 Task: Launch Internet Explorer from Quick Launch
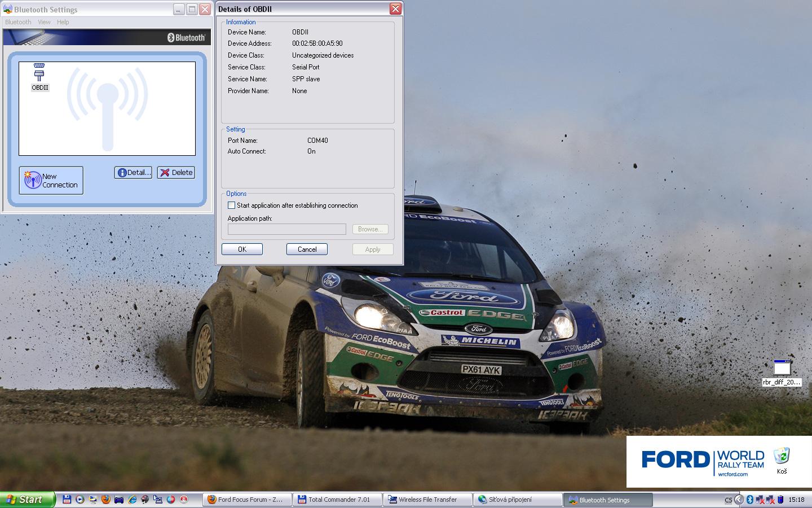[x=133, y=500]
